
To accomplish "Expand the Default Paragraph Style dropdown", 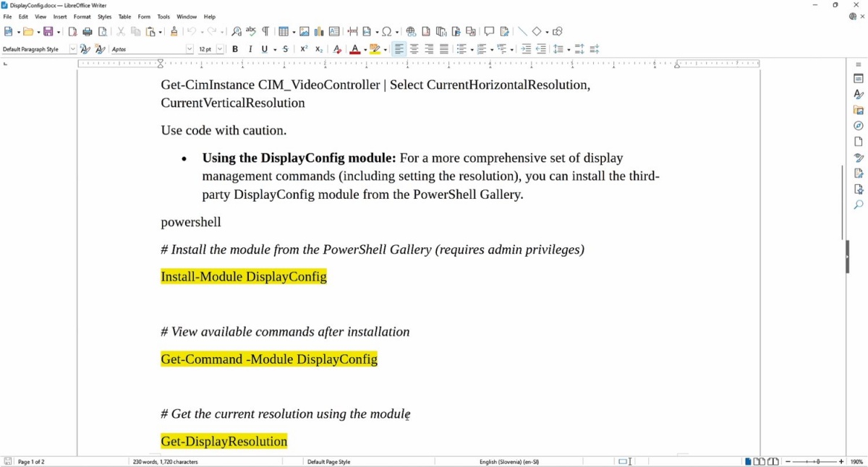I will 72,49.
